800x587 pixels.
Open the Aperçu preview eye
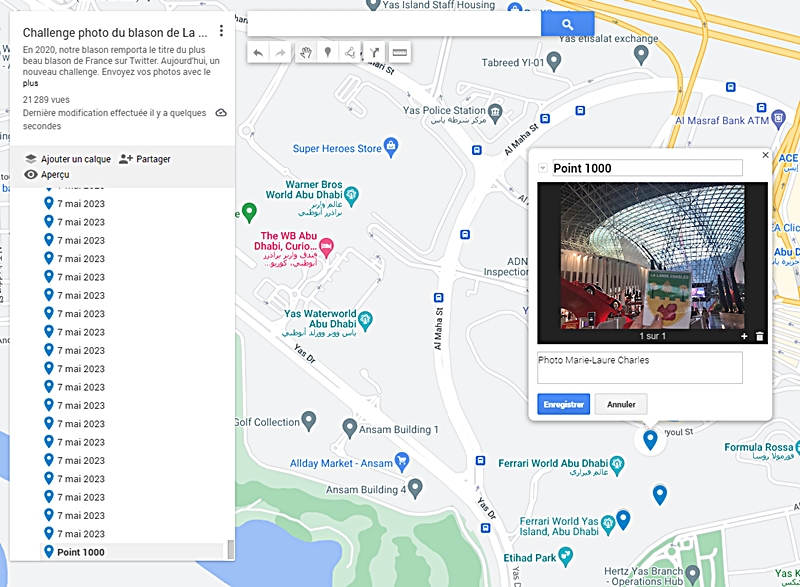(47, 175)
